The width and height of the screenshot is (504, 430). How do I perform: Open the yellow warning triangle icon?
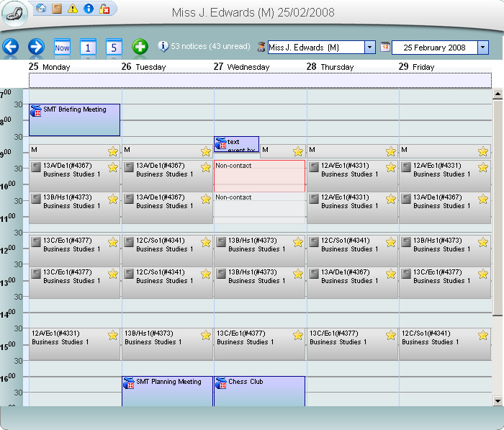tap(73, 9)
